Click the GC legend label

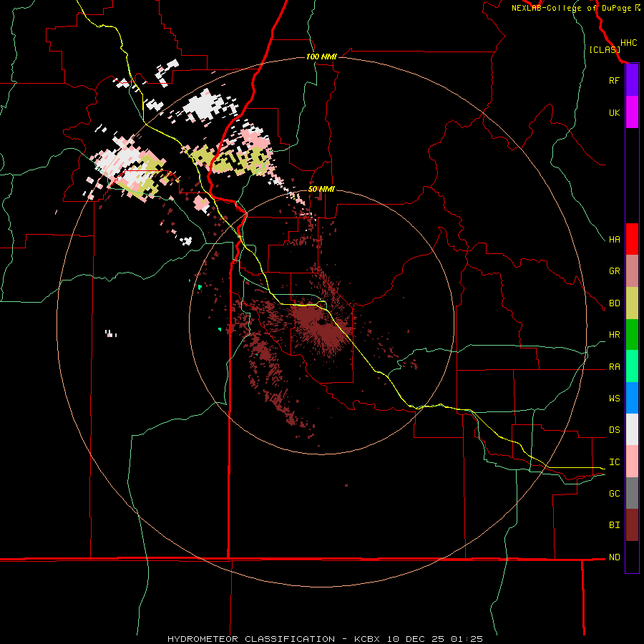(614, 494)
